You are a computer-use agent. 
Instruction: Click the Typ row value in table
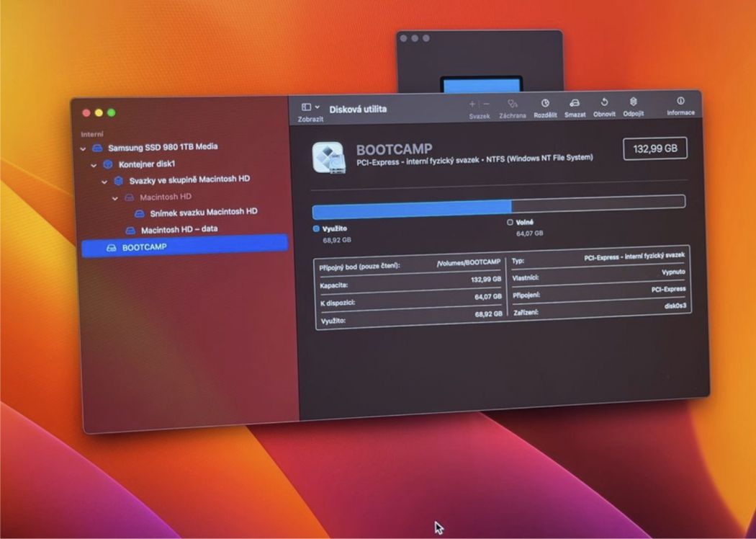click(634, 257)
